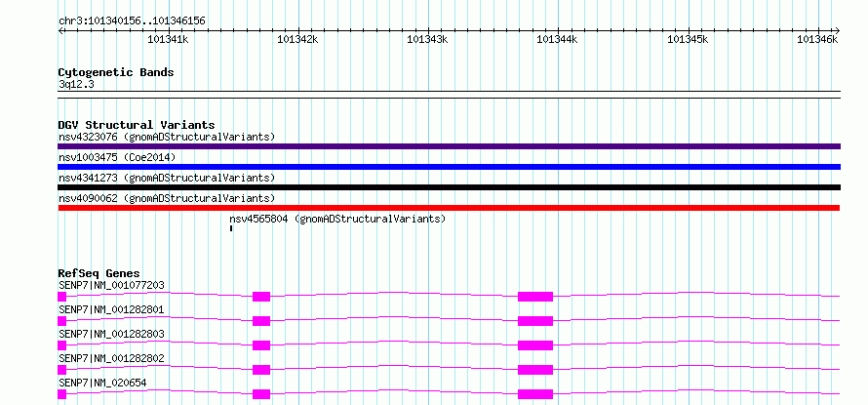Image resolution: width=868 pixels, height=405 pixels.
Task: Click the purple nsv4323076 variant bar
Action: point(449,146)
